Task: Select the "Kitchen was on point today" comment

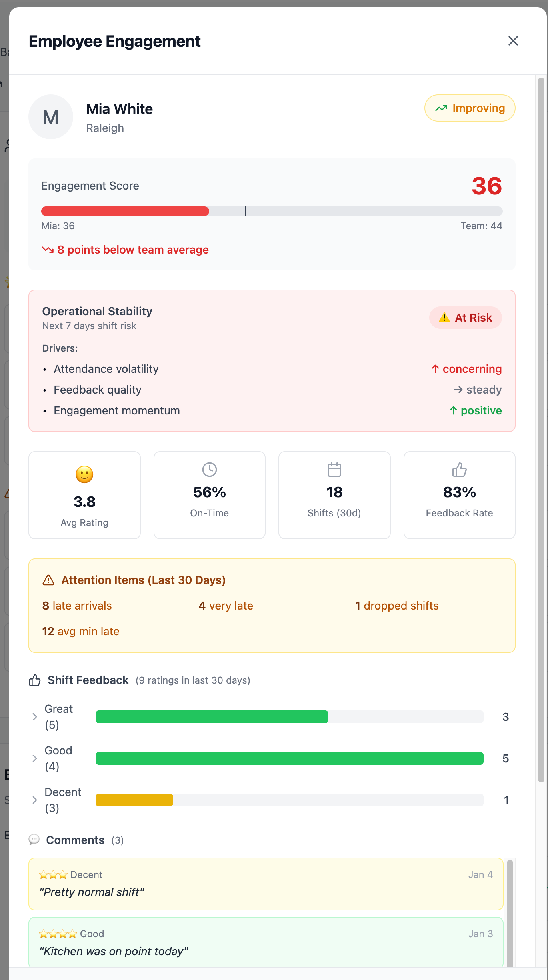Action: coord(266,942)
